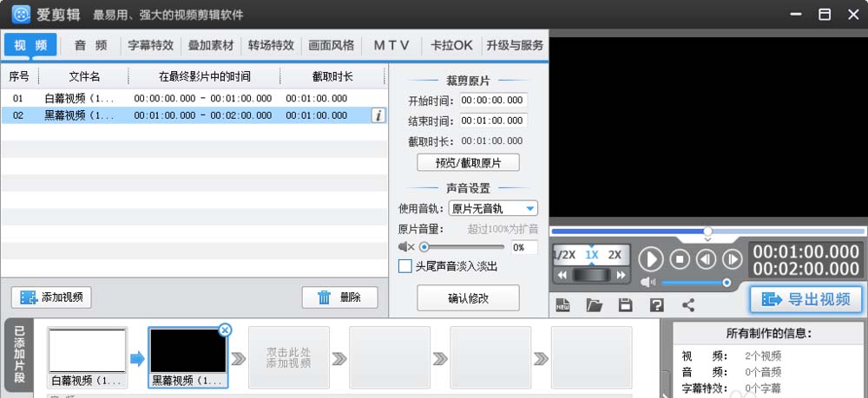Image resolution: width=868 pixels, height=398 pixels.
Task: Open the 使用音轨 dropdown
Action: [x=493, y=208]
